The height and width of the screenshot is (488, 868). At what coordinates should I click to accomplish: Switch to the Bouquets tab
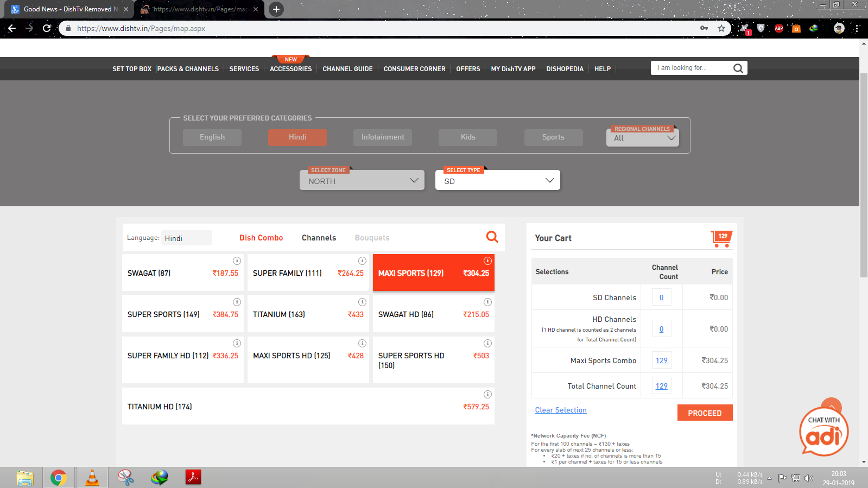(372, 238)
